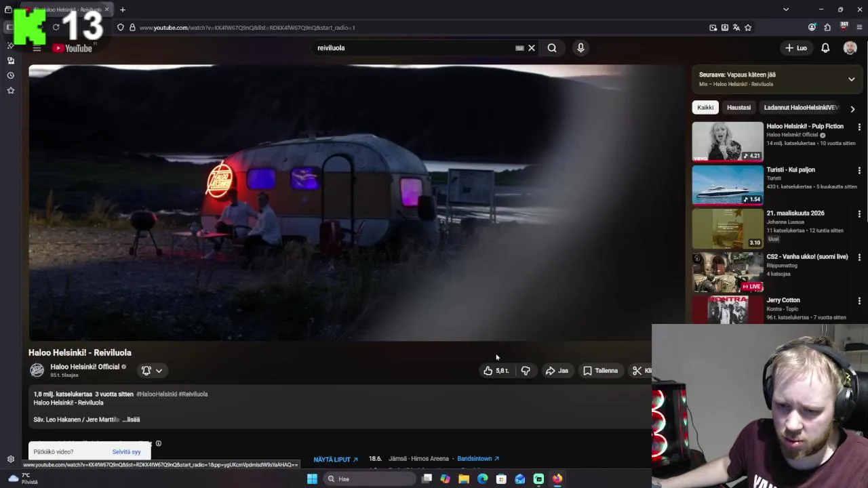Expand the description with ...lisää

[131, 420]
